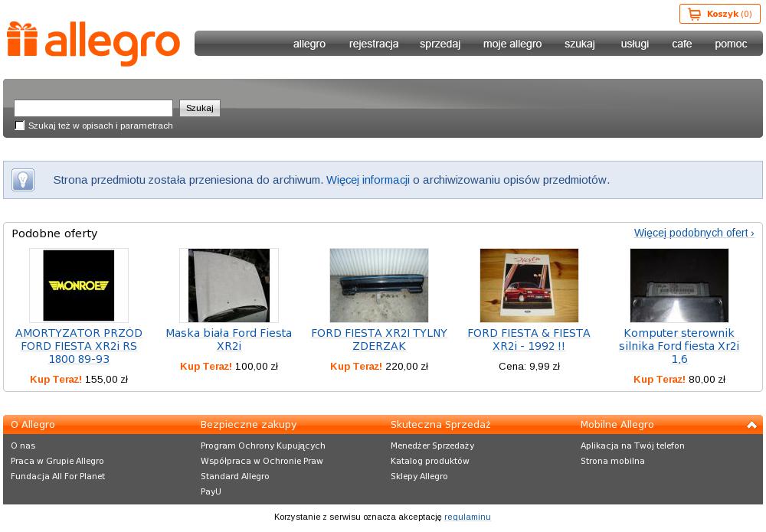
Task: View the Fiesta 1992 brochure thumbnail
Action: point(529,286)
